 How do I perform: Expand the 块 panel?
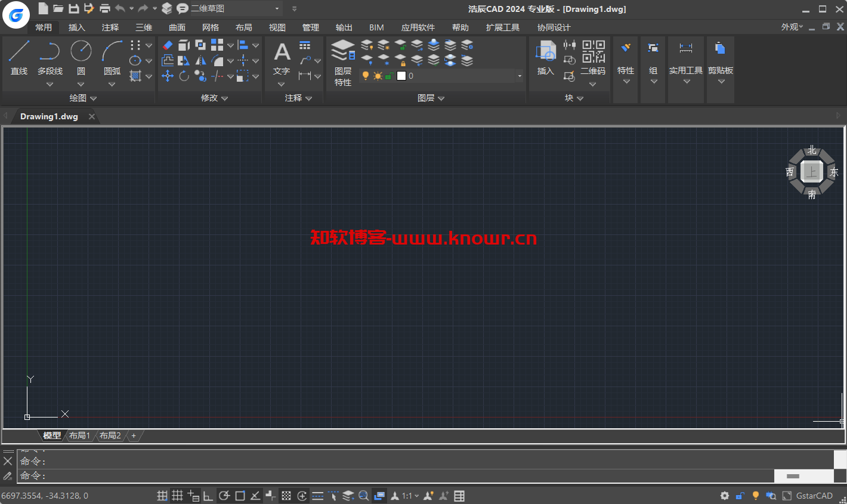click(574, 98)
